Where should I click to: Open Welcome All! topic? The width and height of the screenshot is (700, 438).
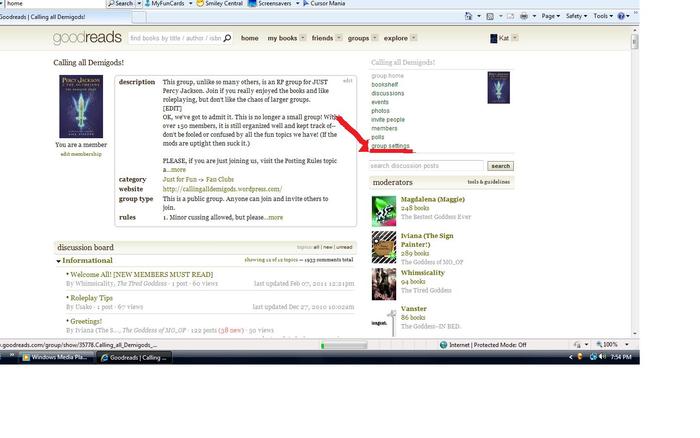pyautogui.click(x=142, y=275)
